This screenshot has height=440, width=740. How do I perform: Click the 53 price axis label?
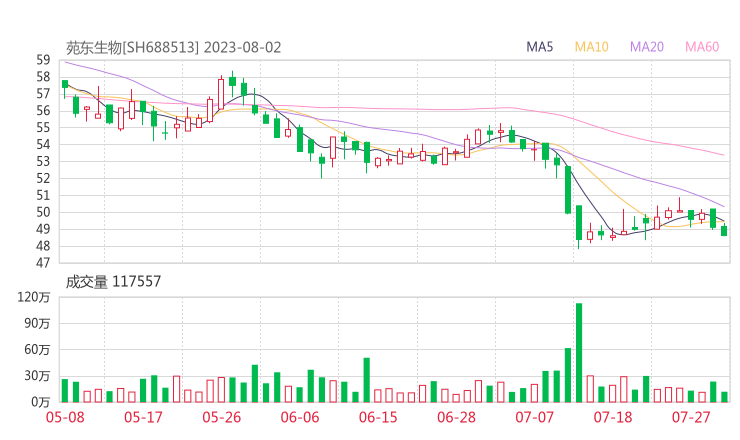pyautogui.click(x=43, y=161)
